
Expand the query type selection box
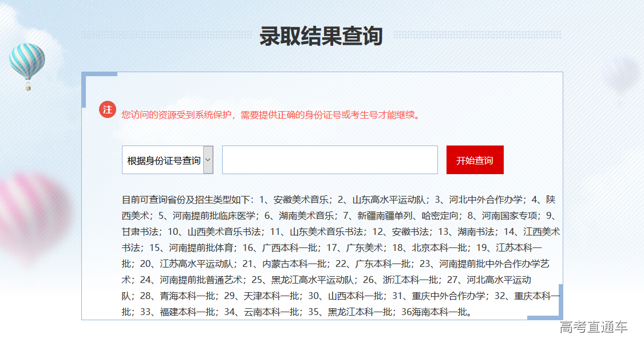[167, 159]
